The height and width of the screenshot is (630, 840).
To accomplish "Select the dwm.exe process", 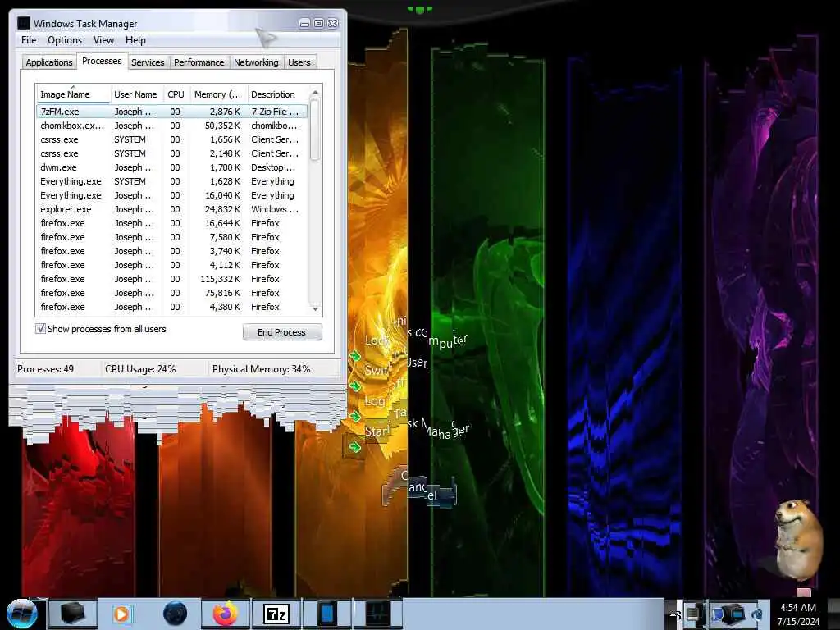I will pyautogui.click(x=172, y=167).
